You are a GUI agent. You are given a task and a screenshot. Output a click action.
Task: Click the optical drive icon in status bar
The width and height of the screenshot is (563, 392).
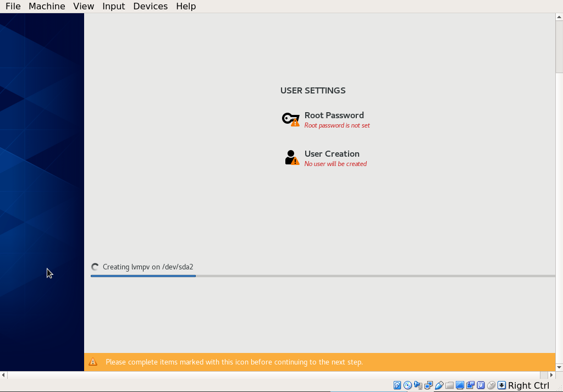tap(407, 385)
